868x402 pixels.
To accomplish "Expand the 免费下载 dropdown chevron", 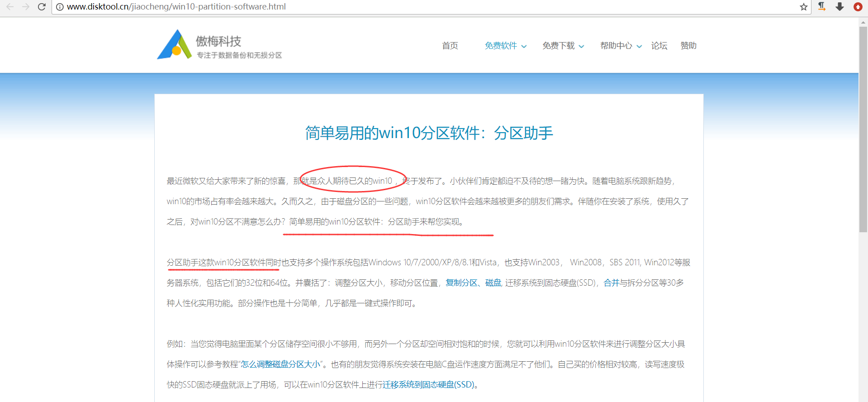I will (x=581, y=46).
